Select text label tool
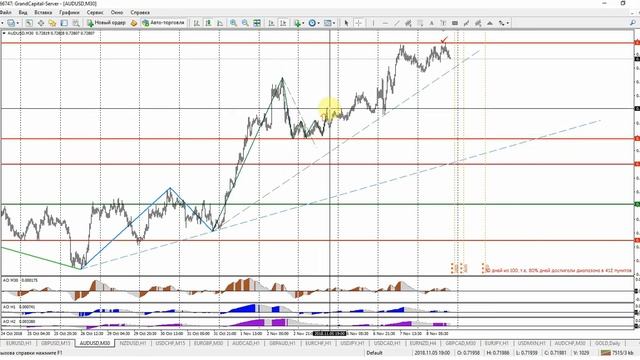640x360 pixels. pyautogui.click(x=443, y=23)
